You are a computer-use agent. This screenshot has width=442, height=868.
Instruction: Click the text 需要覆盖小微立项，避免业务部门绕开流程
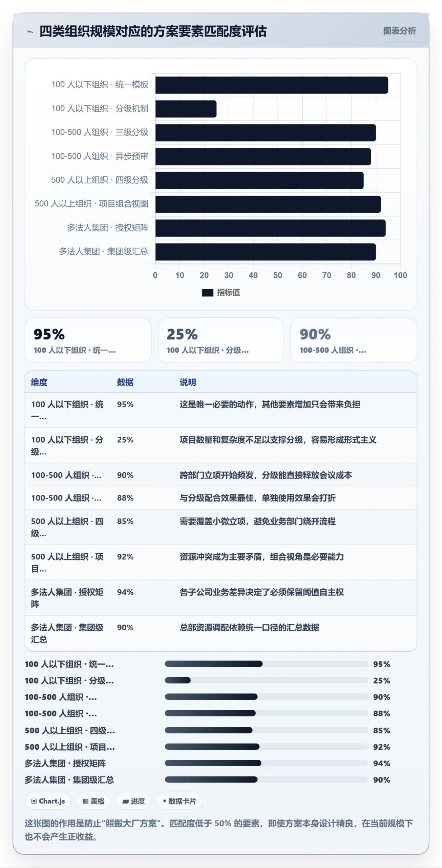[258, 521]
